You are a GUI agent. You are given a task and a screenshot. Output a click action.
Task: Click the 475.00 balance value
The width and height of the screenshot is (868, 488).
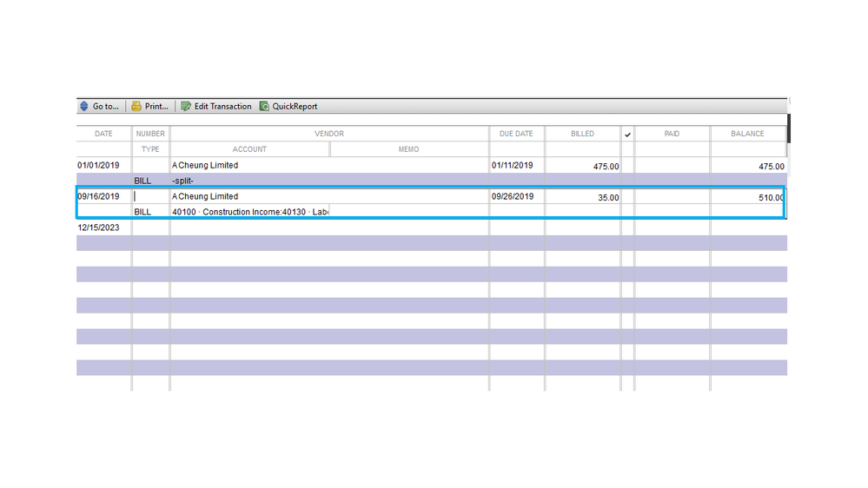coord(772,167)
